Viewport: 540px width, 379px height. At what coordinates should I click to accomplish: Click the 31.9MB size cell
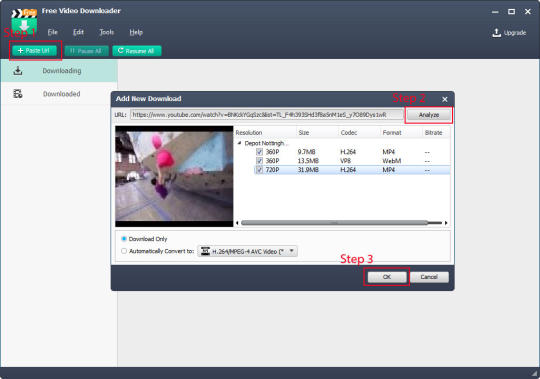click(x=308, y=170)
